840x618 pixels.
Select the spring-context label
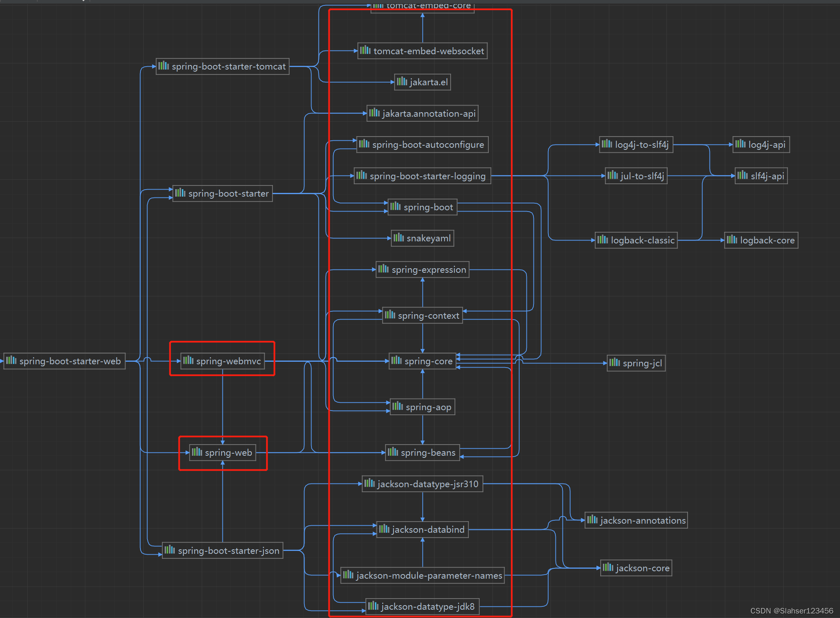coord(429,316)
